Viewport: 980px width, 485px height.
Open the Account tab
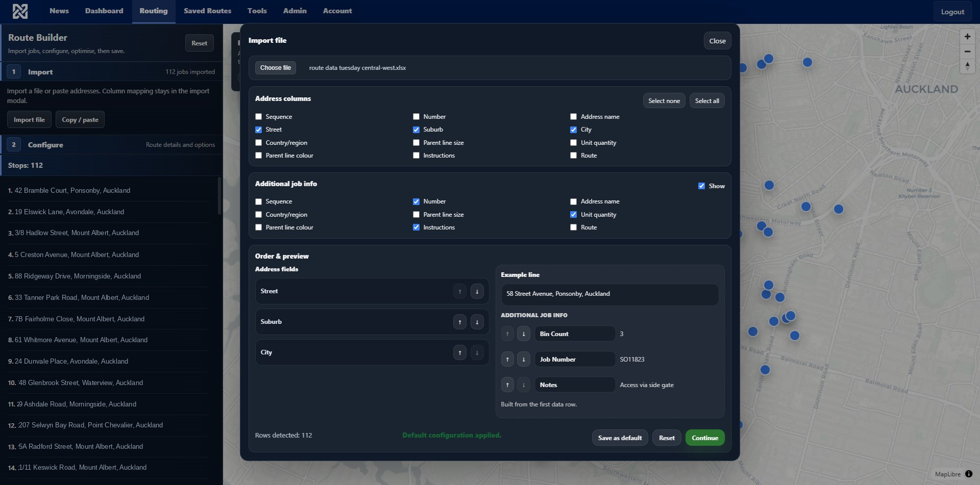(x=337, y=11)
